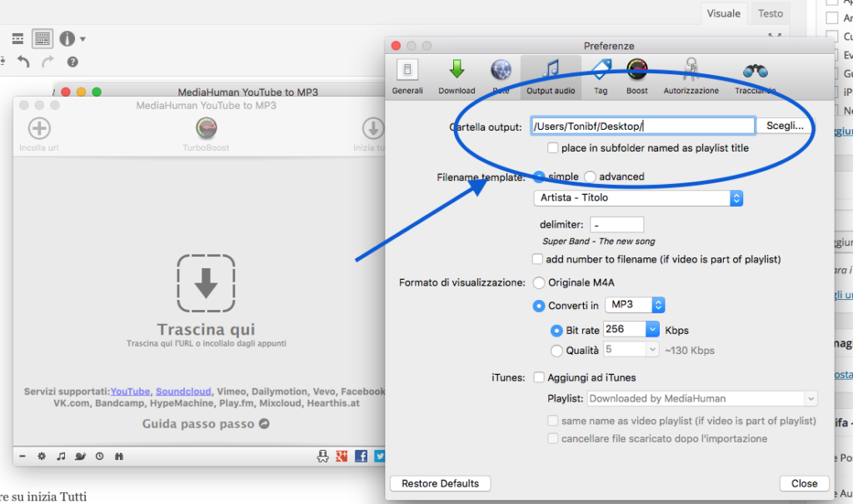Open the Download preferences tab
The height and width of the screenshot is (504, 853).
[x=456, y=77]
